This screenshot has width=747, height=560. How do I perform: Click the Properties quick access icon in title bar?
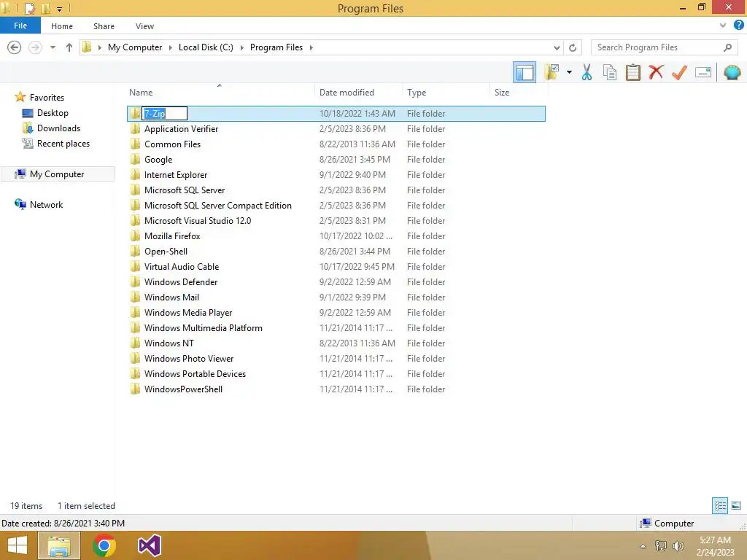(x=29, y=8)
